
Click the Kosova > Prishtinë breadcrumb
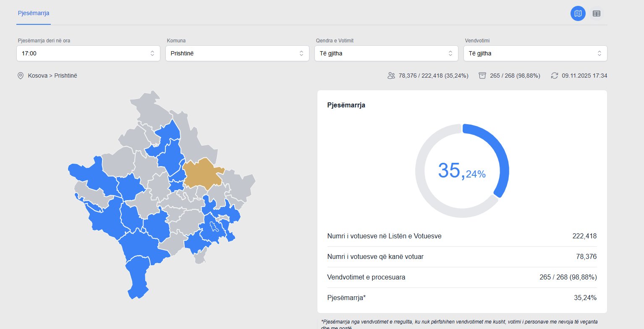pos(52,76)
